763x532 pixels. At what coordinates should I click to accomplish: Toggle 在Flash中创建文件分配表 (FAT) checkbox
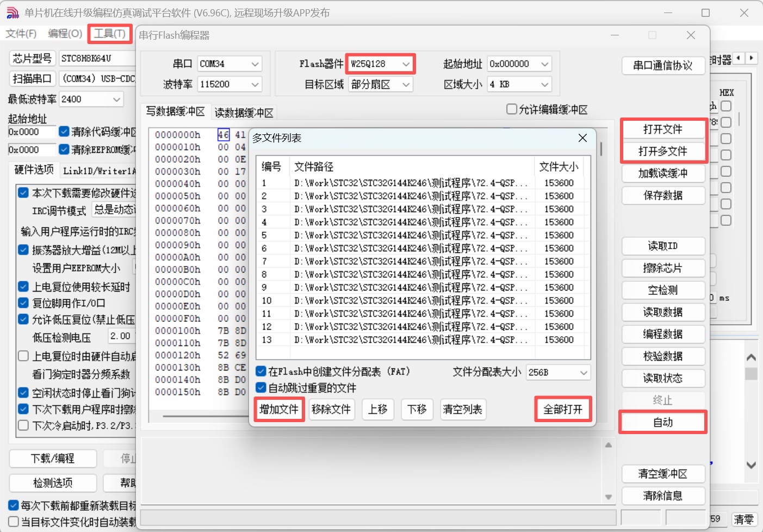(261, 372)
